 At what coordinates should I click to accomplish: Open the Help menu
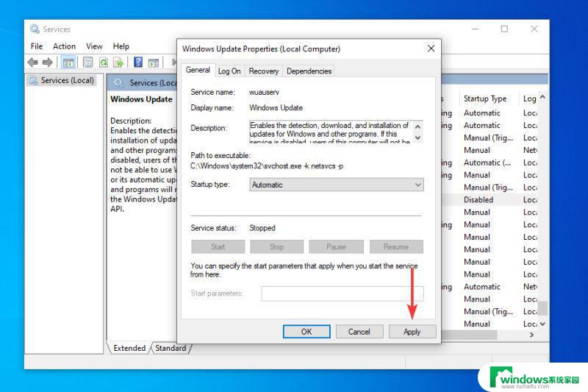click(x=121, y=46)
